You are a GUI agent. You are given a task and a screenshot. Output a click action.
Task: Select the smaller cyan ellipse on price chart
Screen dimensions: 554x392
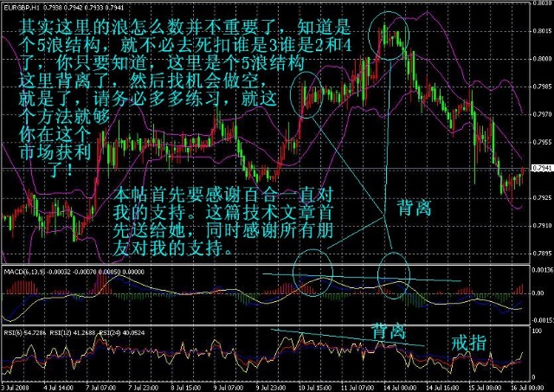click(311, 91)
